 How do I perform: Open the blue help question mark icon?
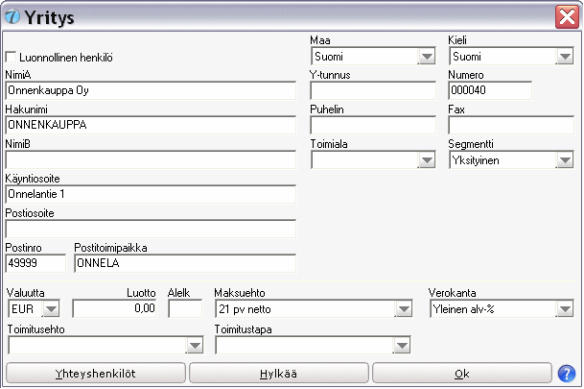click(x=566, y=373)
